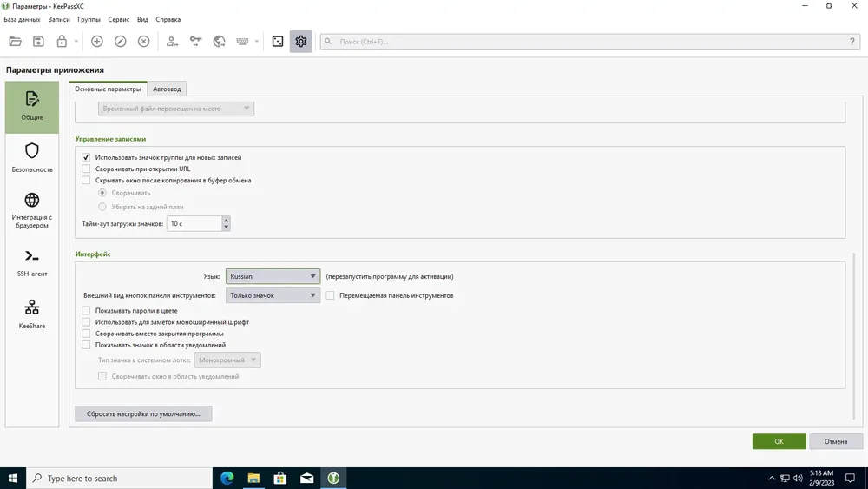This screenshot has height=489, width=868.
Task: Open the SSH-агент settings category
Action: [x=32, y=263]
